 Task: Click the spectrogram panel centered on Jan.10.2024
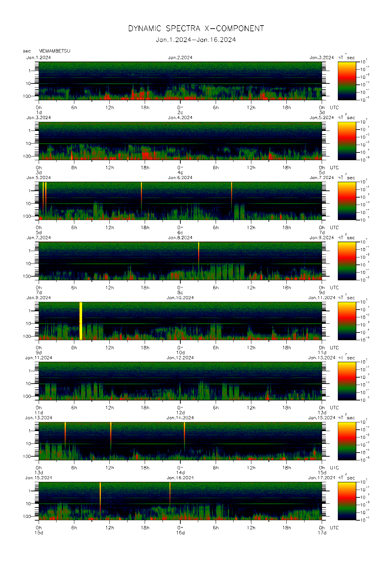180,321
